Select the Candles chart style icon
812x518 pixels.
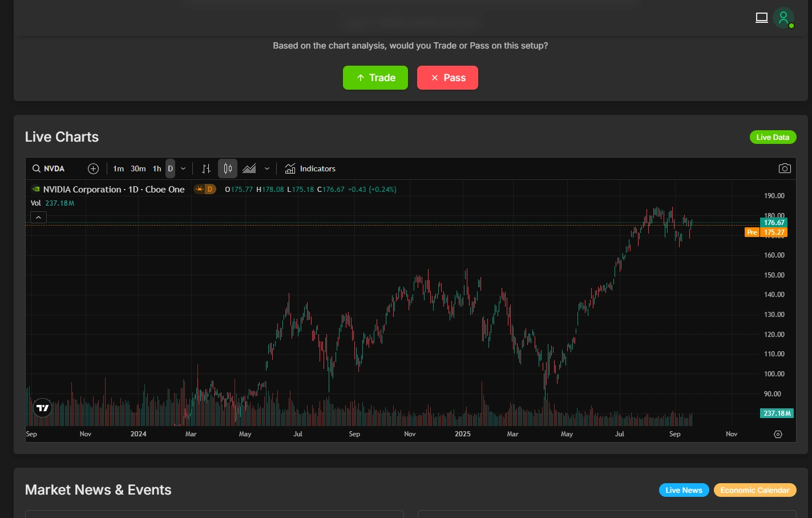coord(228,168)
